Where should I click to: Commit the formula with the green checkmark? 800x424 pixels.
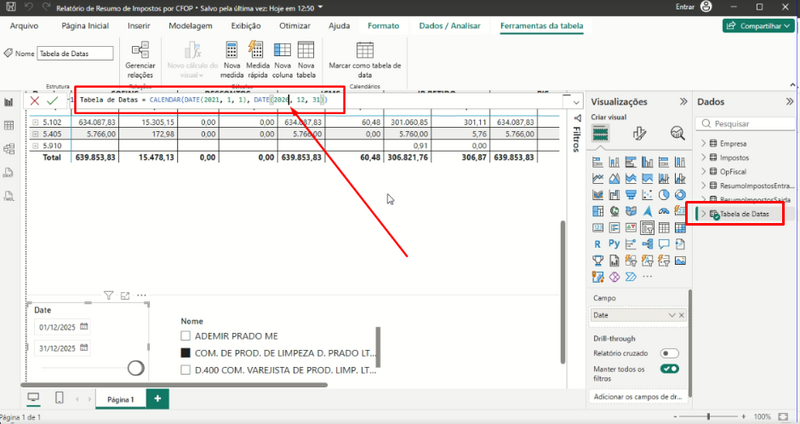click(52, 101)
